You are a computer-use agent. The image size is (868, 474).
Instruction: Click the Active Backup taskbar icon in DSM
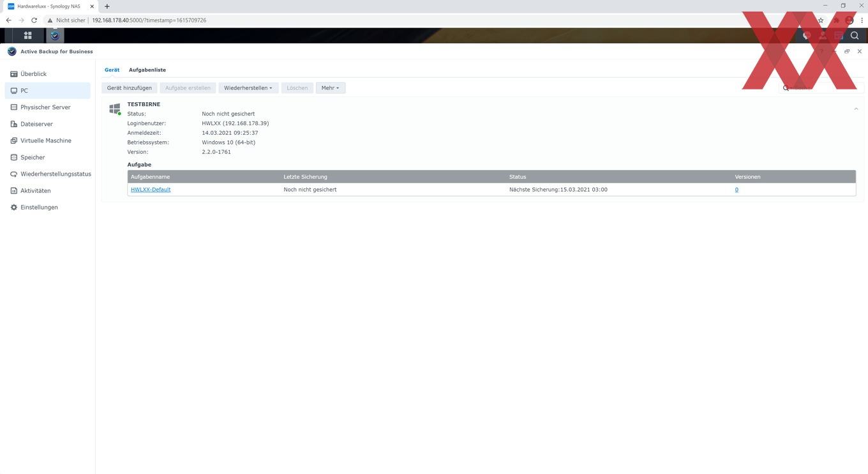pyautogui.click(x=55, y=36)
